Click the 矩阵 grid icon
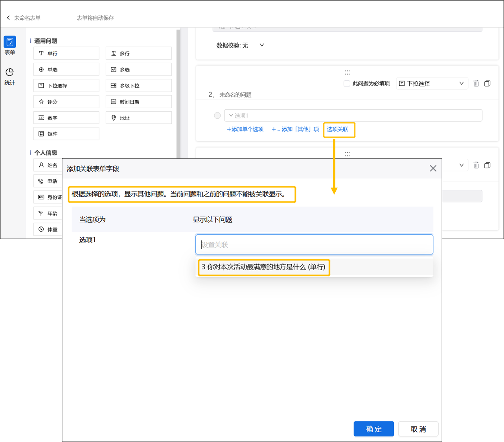The width and height of the screenshot is (504, 442). click(x=41, y=134)
